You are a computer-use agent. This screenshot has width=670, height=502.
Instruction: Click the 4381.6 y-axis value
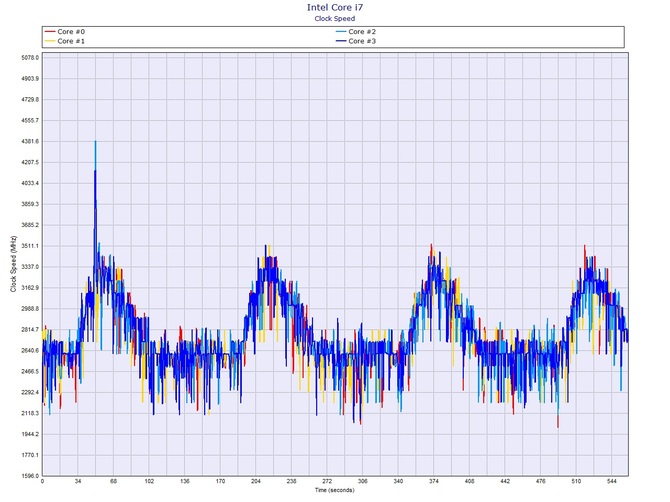[x=30, y=141]
